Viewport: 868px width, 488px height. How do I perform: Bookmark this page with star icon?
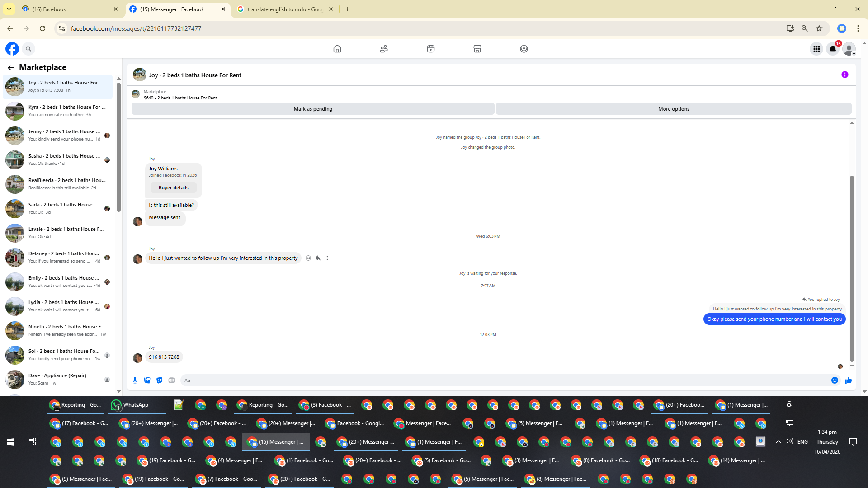pos(819,28)
